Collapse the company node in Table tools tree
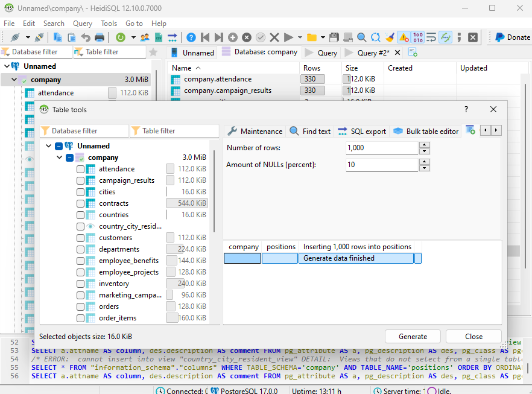The height and width of the screenshot is (394, 532). [x=59, y=157]
